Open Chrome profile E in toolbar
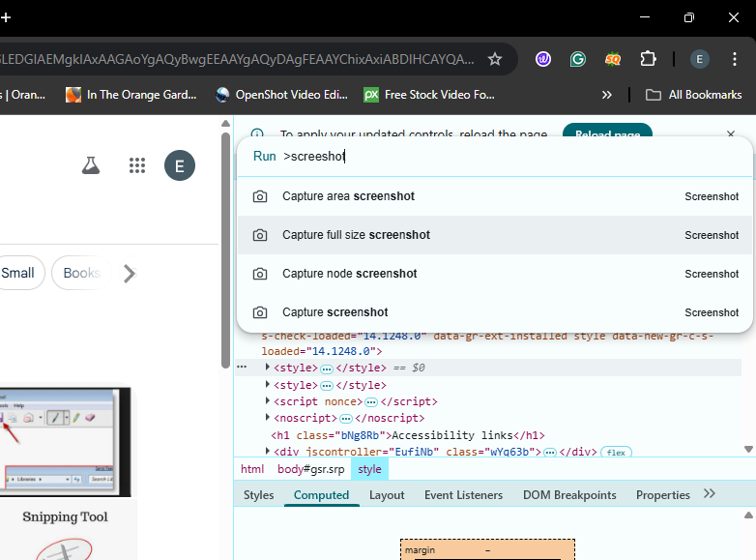Image resolution: width=756 pixels, height=560 pixels. (x=700, y=59)
